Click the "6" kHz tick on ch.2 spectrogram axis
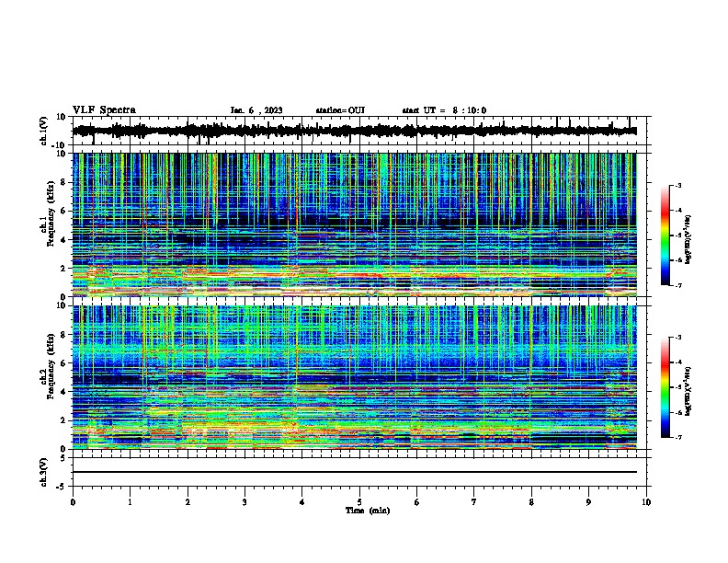Image resolution: width=728 pixels, height=563 pixels. (x=63, y=363)
